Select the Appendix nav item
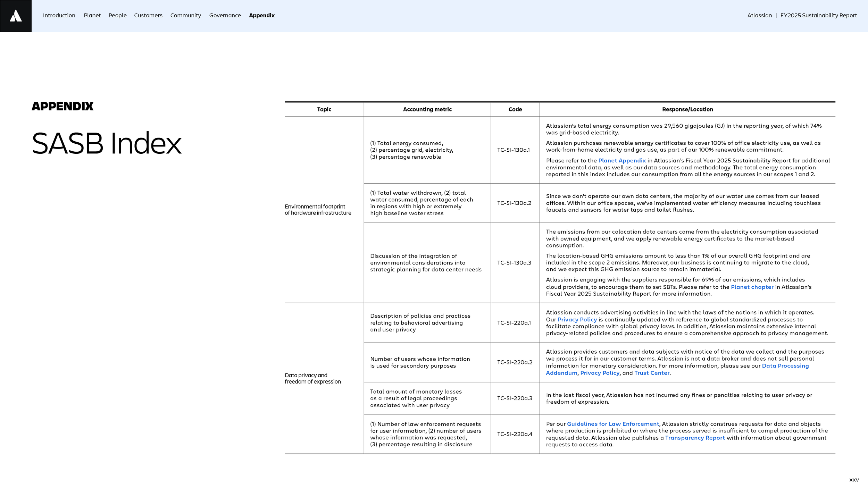 pyautogui.click(x=262, y=15)
